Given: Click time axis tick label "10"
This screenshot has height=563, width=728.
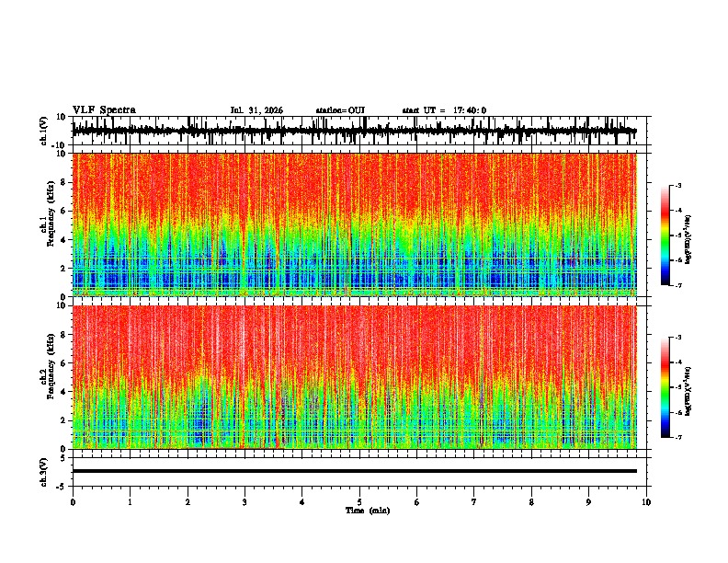Looking at the screenshot, I should [x=646, y=502].
